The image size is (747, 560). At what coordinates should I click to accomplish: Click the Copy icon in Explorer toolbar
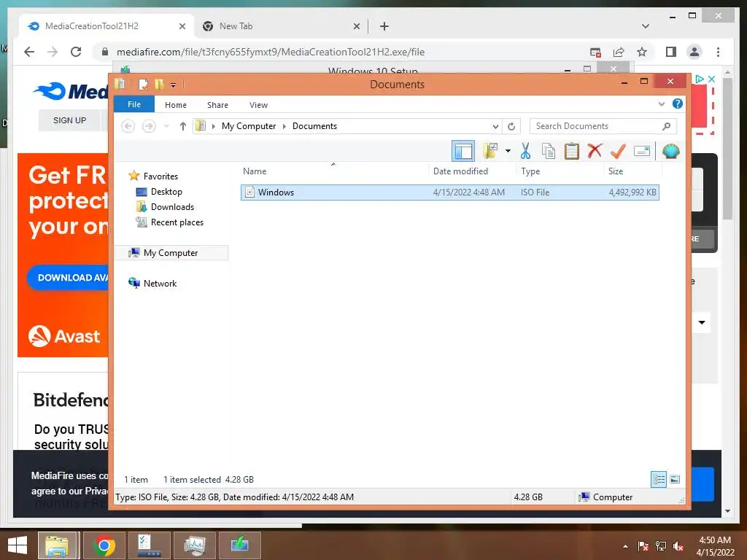point(549,152)
